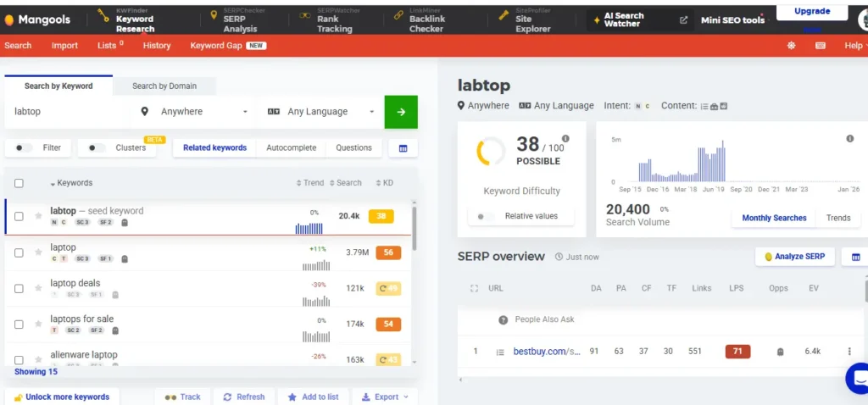Open Keyword Gap menu item
The height and width of the screenshot is (405, 868).
point(228,46)
